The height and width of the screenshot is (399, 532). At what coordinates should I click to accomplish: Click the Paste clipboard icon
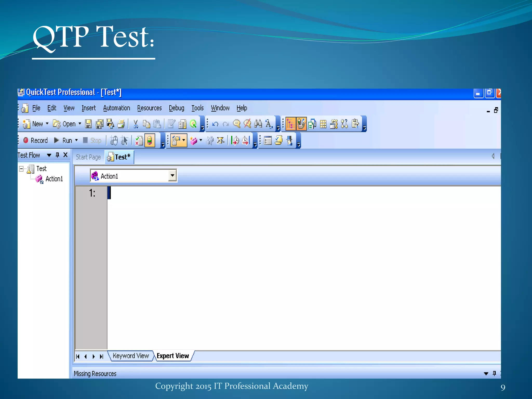click(157, 124)
